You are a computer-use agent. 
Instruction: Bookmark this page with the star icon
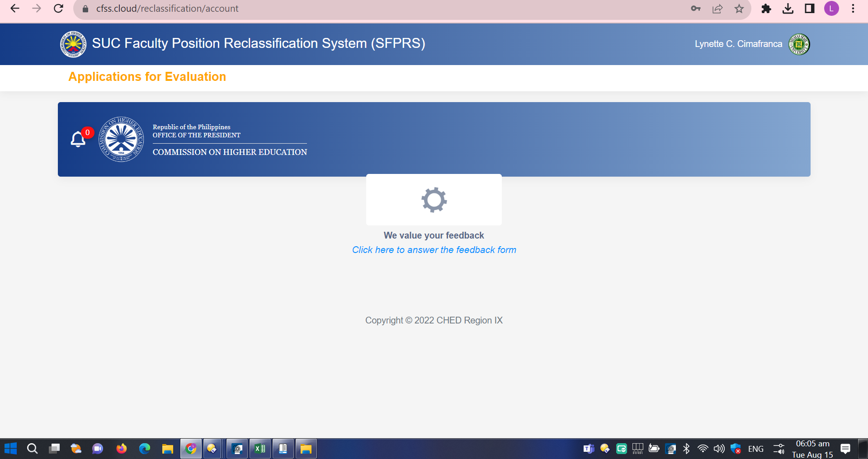739,9
